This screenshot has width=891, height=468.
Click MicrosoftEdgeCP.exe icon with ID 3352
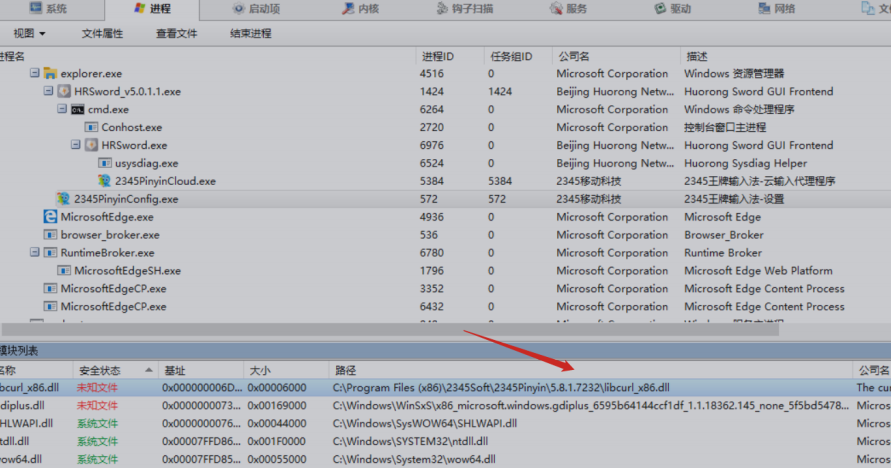click(51, 289)
